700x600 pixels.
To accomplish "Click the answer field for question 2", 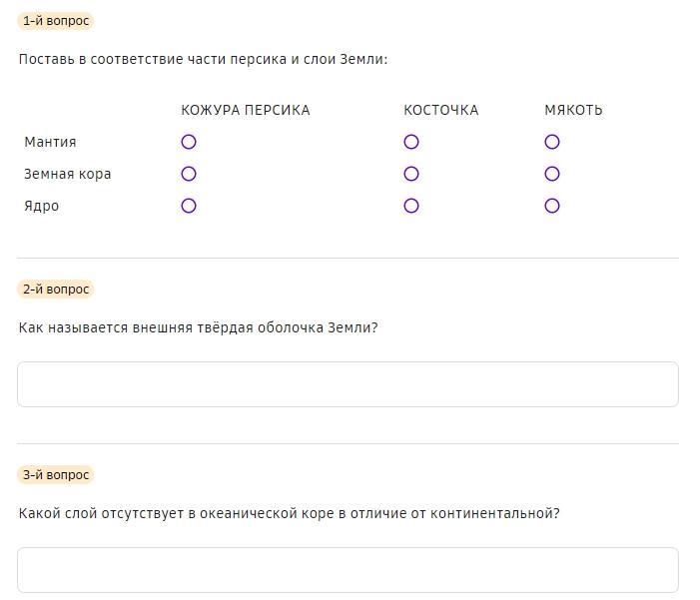I will pyautogui.click(x=348, y=384).
